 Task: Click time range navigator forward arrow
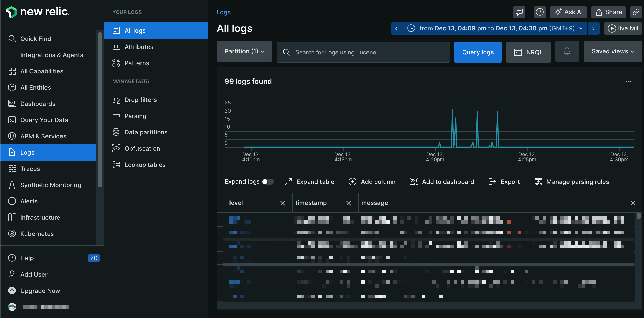594,28
